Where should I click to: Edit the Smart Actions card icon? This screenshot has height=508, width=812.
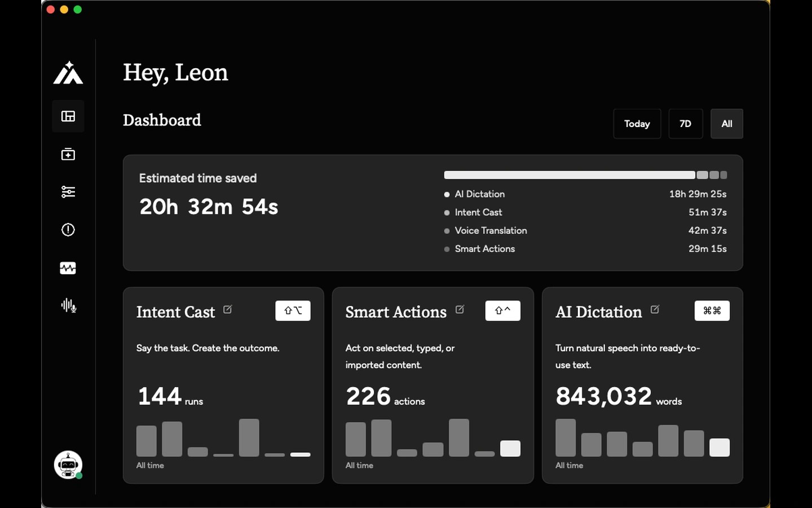460,309
